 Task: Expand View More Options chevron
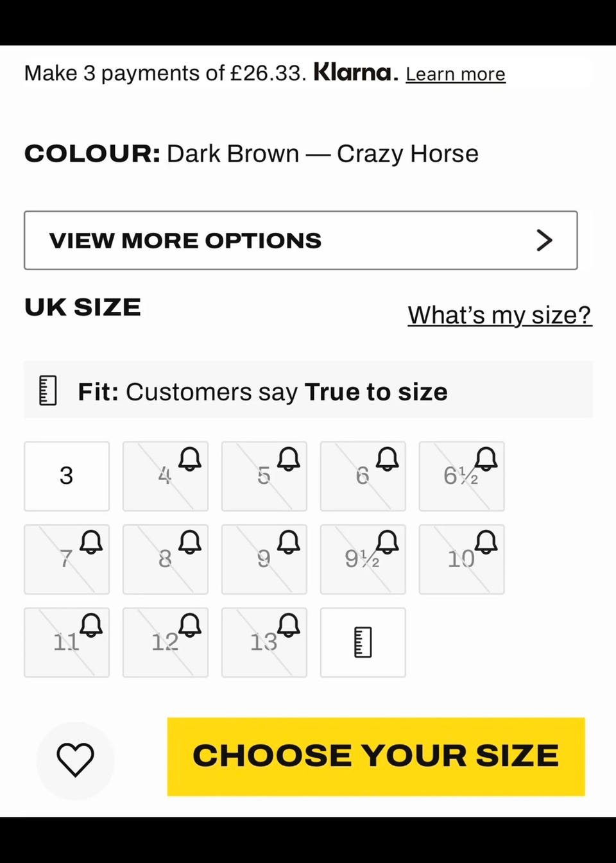pos(544,241)
